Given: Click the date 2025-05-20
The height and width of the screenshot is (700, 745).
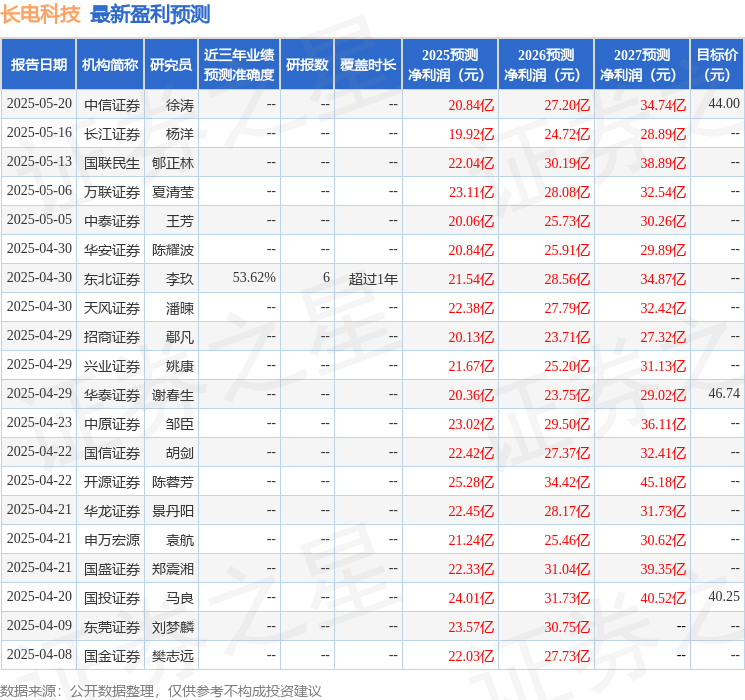Looking at the screenshot, I should (x=39, y=104).
